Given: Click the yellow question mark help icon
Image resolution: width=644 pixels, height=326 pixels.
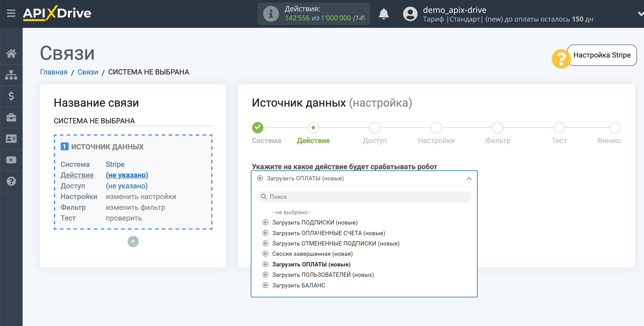Looking at the screenshot, I should click(x=561, y=59).
